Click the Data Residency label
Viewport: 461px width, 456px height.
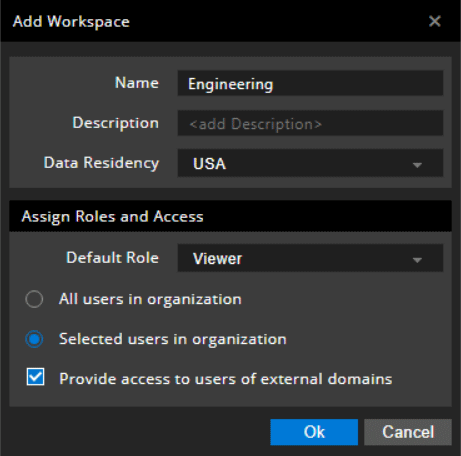[x=101, y=163]
